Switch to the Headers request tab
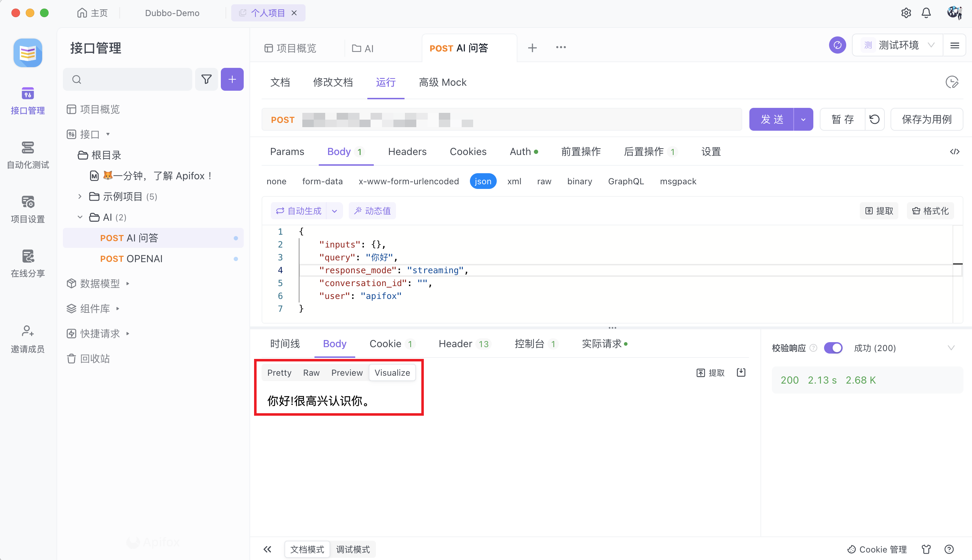 pyautogui.click(x=407, y=151)
